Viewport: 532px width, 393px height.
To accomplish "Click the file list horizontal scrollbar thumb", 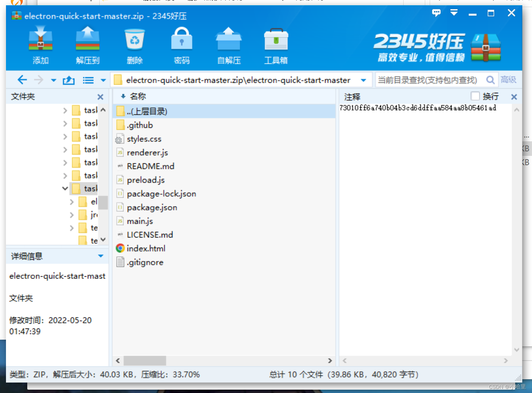I will pos(145,361).
